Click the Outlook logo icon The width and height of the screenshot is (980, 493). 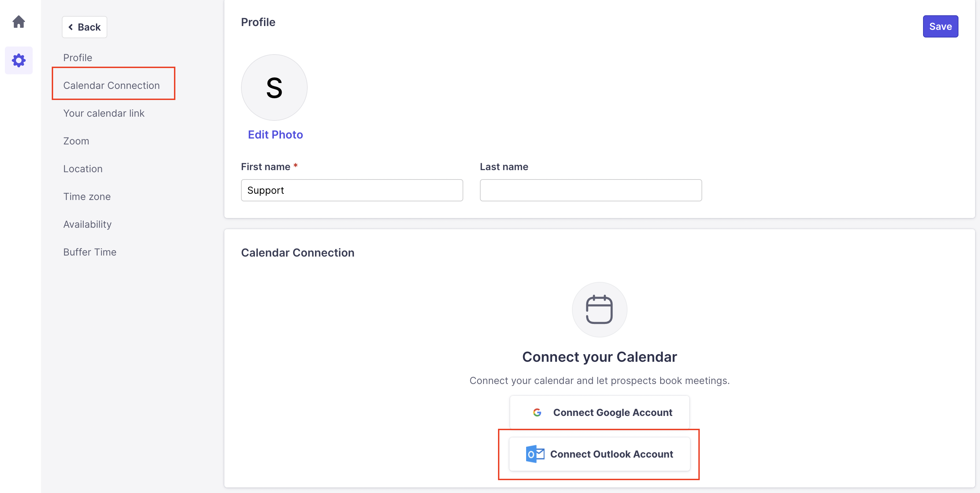click(x=534, y=454)
